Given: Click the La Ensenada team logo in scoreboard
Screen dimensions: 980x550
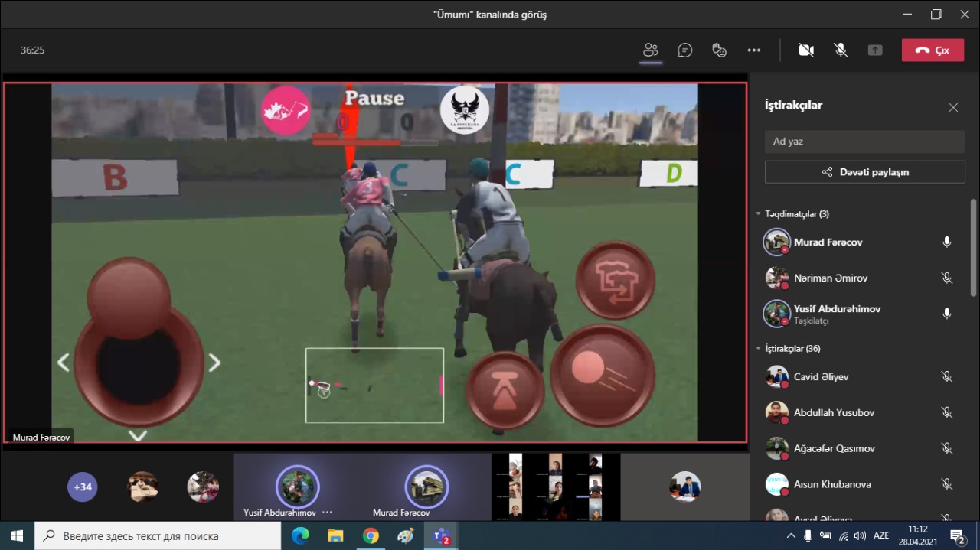Looking at the screenshot, I should pos(465,110).
